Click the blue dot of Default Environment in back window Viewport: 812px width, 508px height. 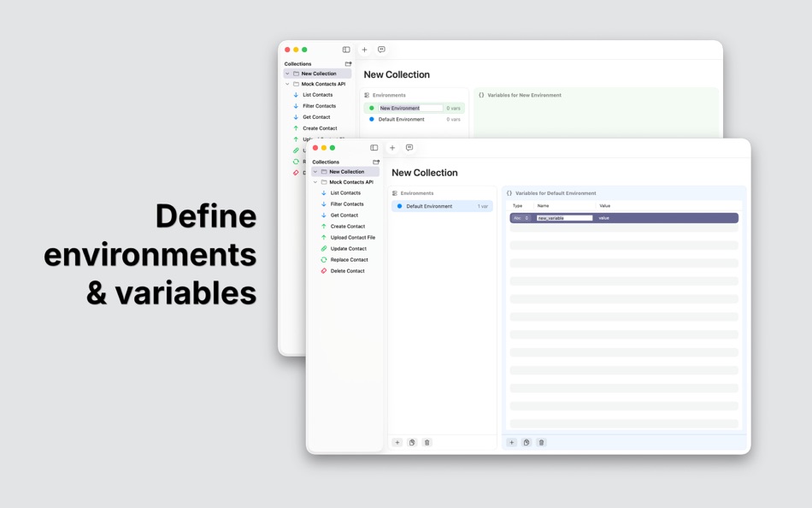pos(371,119)
